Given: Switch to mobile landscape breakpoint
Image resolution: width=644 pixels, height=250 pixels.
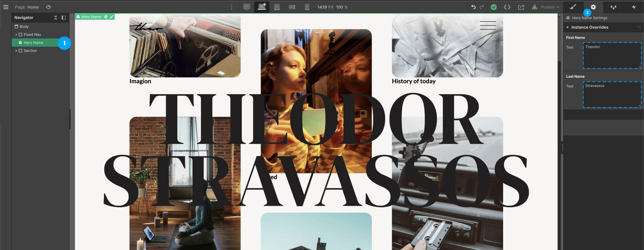Looking at the screenshot, I should (292, 7).
